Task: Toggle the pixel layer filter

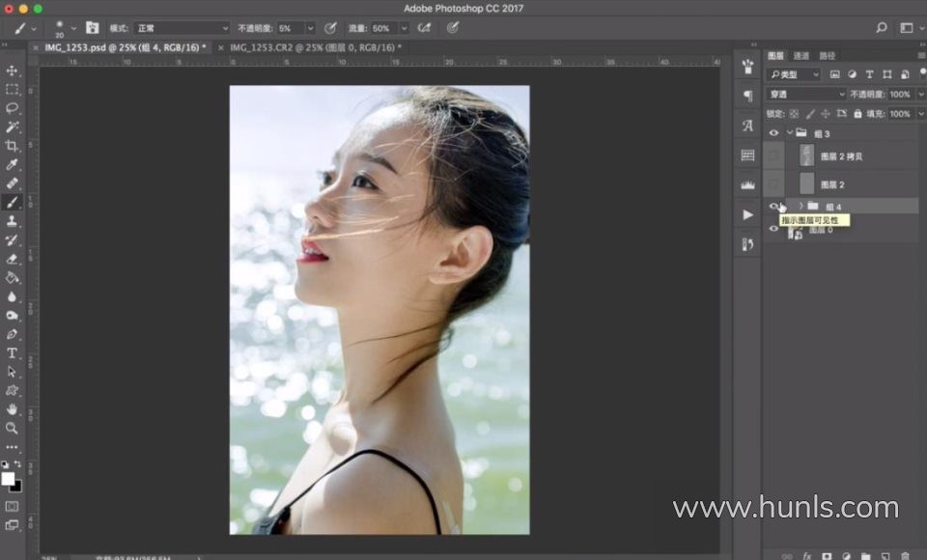Action: 834,74
